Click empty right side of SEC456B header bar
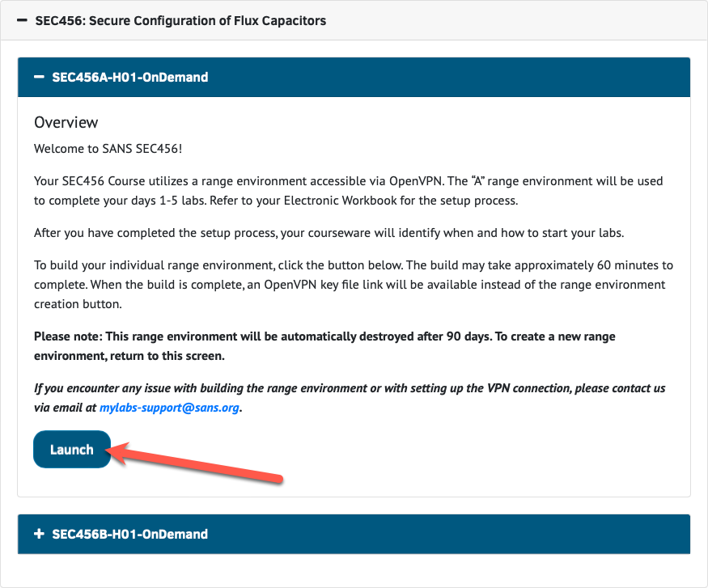The image size is (708, 588). [x=485, y=534]
